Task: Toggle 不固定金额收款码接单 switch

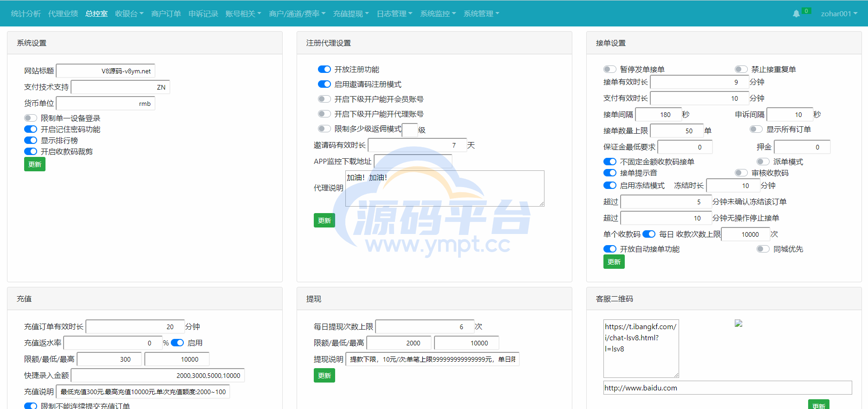Action: click(610, 162)
